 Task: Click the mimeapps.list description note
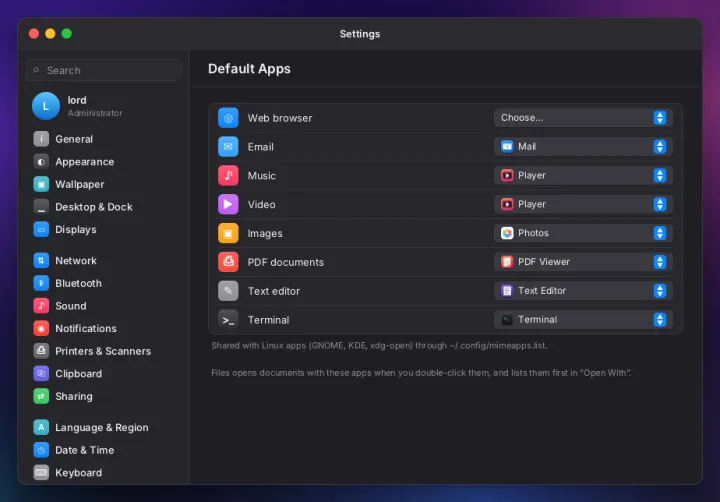point(379,345)
